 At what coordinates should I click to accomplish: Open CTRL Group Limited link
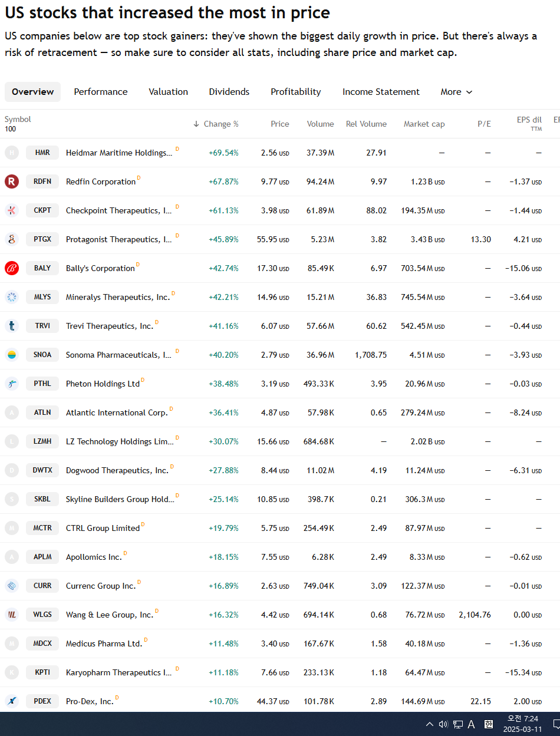pos(103,528)
